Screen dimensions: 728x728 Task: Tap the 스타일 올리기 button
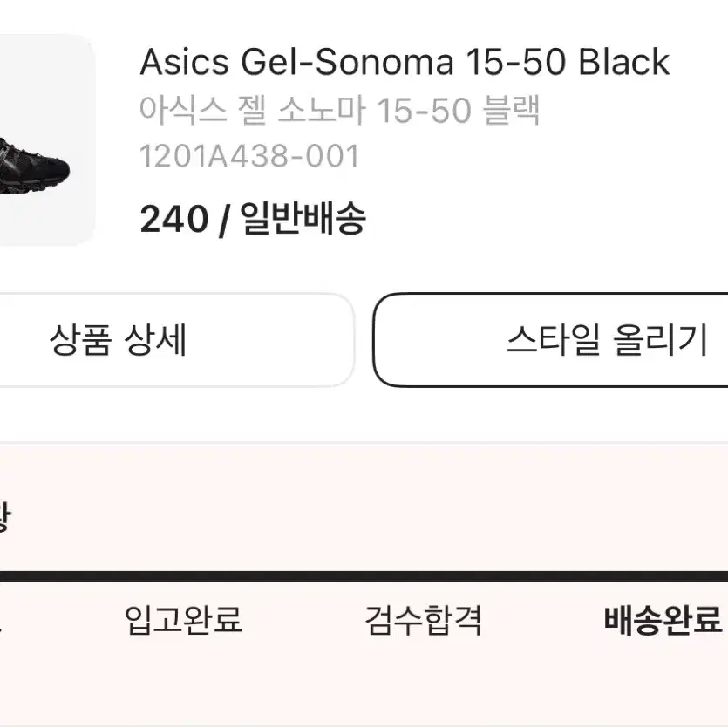click(551, 340)
